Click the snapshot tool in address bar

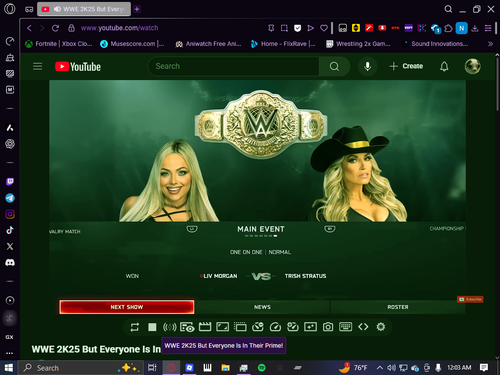pos(284,28)
